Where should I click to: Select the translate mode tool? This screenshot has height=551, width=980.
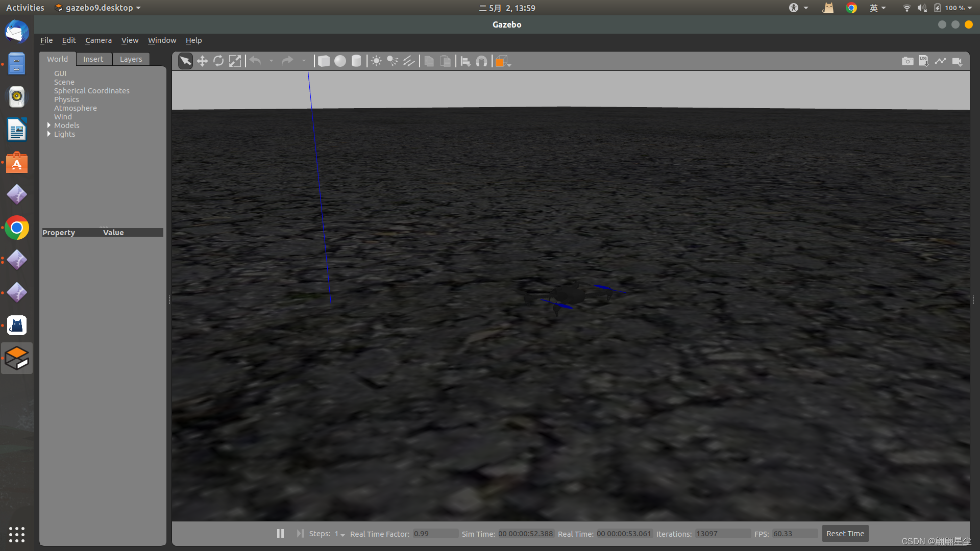(x=202, y=61)
